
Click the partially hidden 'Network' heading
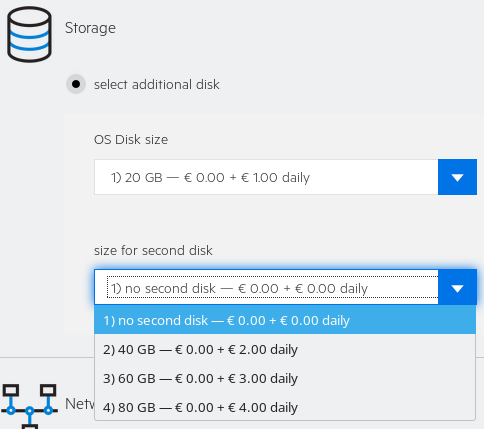click(x=80, y=404)
